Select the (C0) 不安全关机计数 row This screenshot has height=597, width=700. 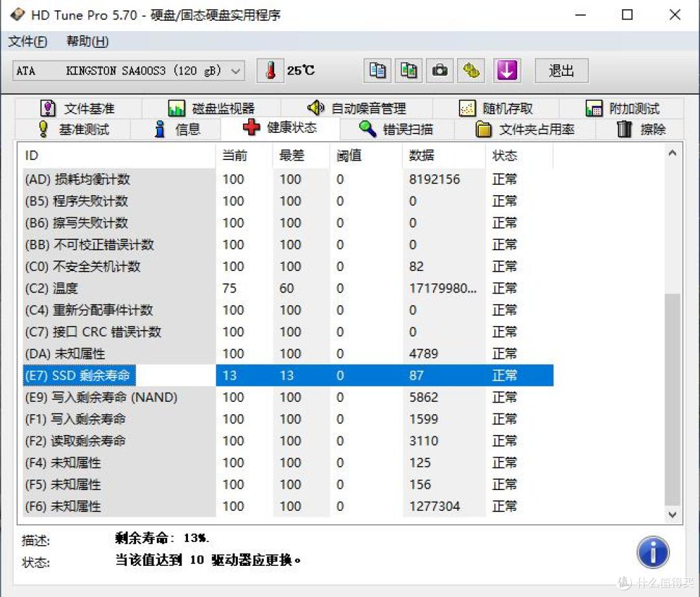[288, 266]
